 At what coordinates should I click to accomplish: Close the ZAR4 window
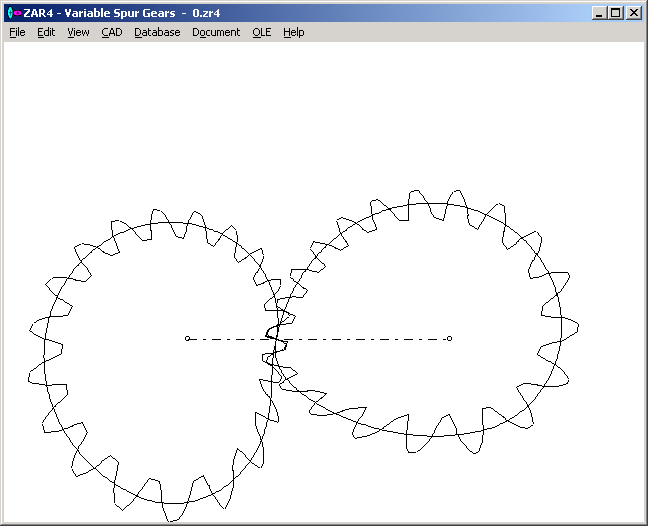click(x=633, y=13)
